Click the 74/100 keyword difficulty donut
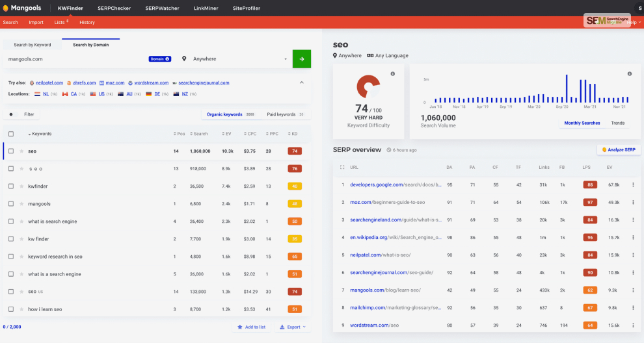 [x=368, y=86]
